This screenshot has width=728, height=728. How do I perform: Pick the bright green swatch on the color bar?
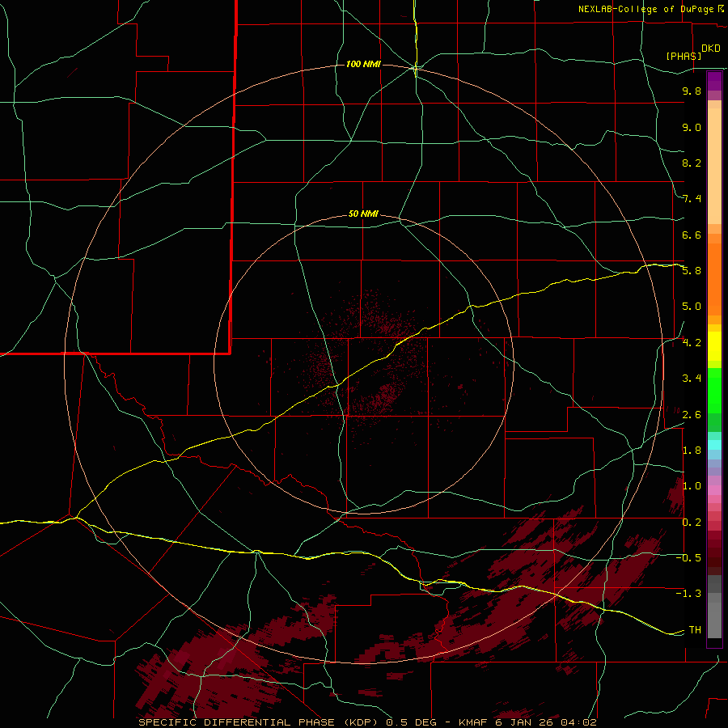(714, 391)
